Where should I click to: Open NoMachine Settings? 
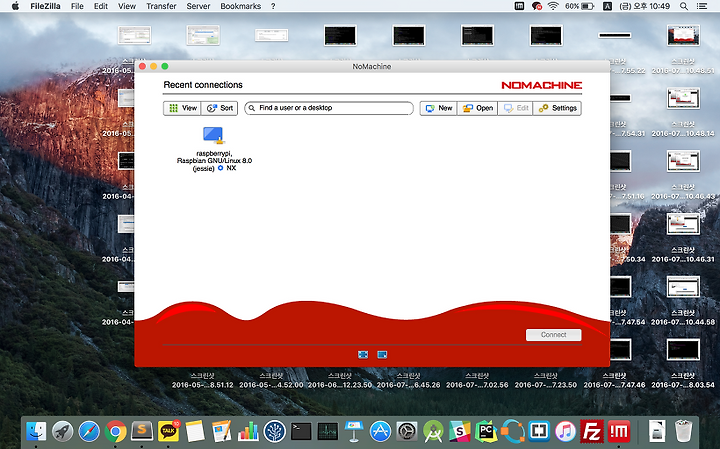click(x=557, y=108)
